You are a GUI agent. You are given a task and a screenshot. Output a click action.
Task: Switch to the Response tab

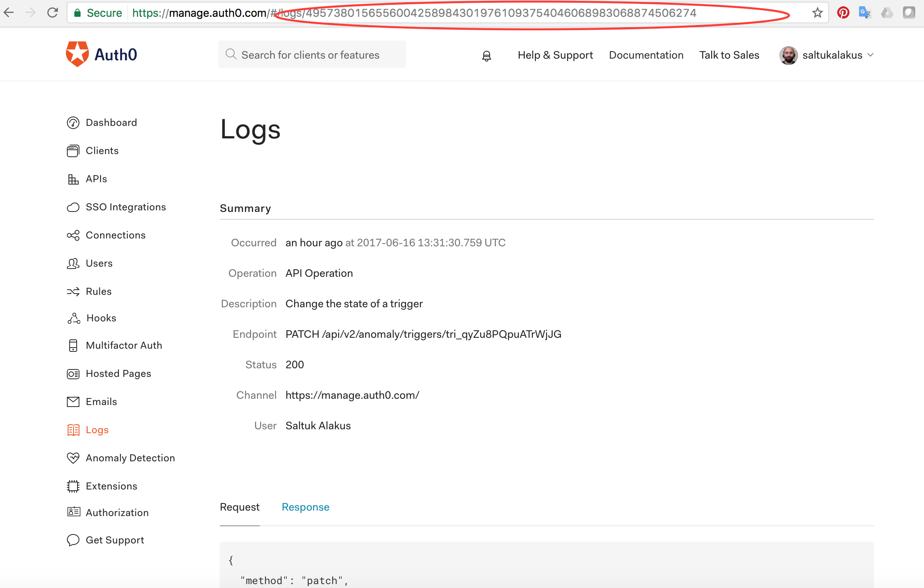[x=305, y=507]
